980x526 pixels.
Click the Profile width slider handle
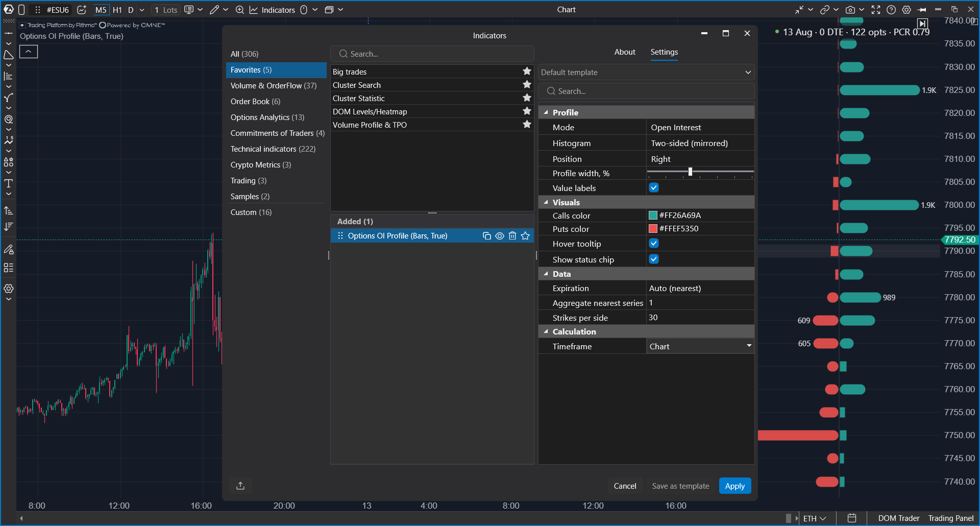click(690, 172)
